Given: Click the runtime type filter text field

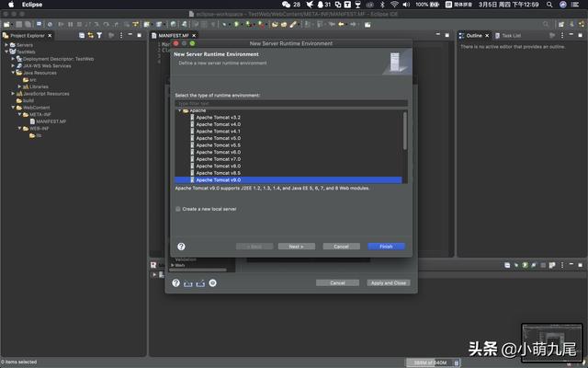Looking at the screenshot, I should click(x=291, y=103).
